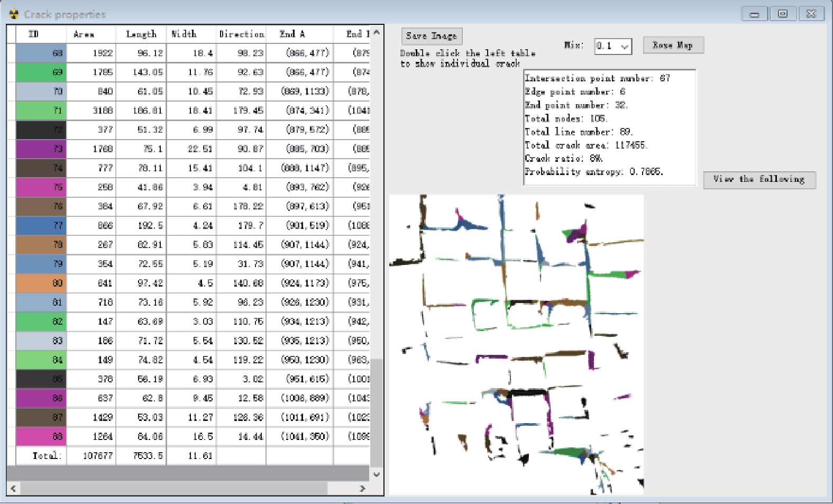Select pink swatch for crack ID 88
The height and width of the screenshot is (504, 833).
tap(41, 436)
